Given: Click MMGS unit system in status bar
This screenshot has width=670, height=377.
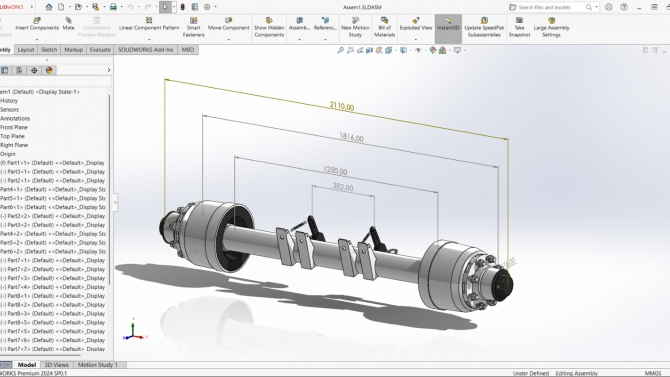Looking at the screenshot, I should click(652, 373).
